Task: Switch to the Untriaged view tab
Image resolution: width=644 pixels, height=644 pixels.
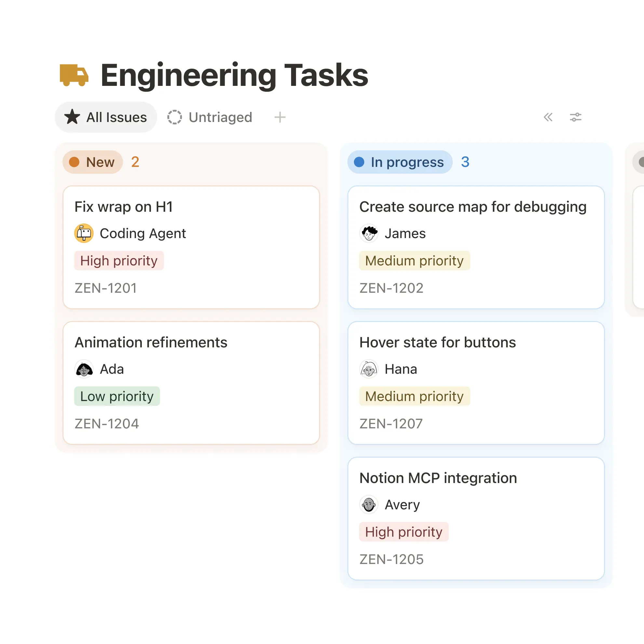Action: 210,117
